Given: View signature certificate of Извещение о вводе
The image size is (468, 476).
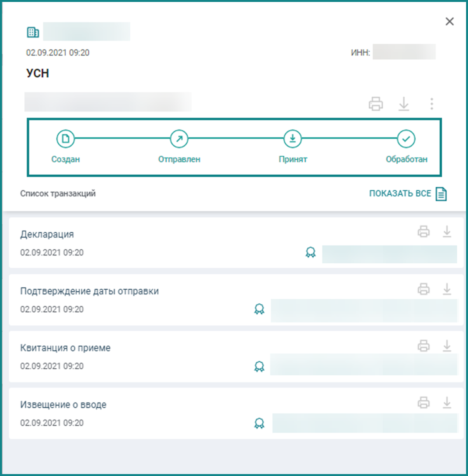Looking at the screenshot, I should click(x=259, y=423).
